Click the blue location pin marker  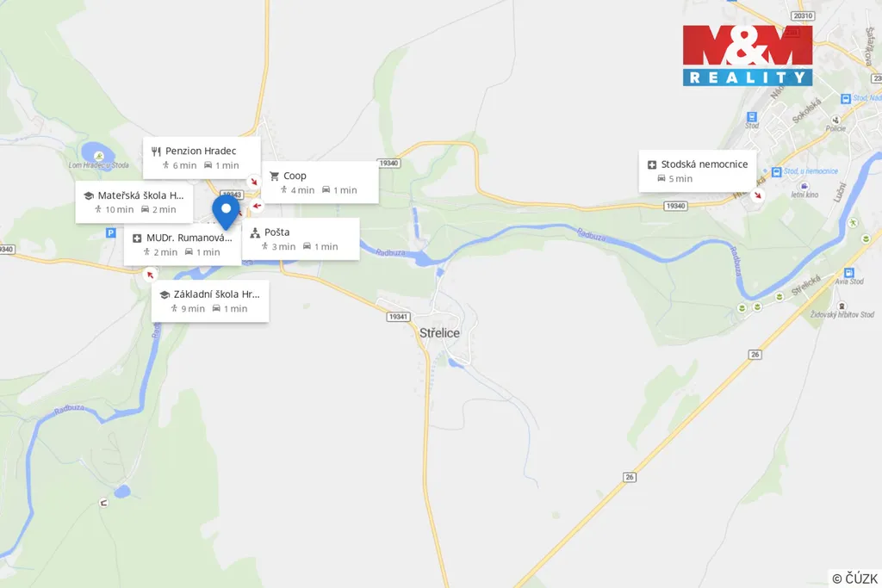[226, 212]
